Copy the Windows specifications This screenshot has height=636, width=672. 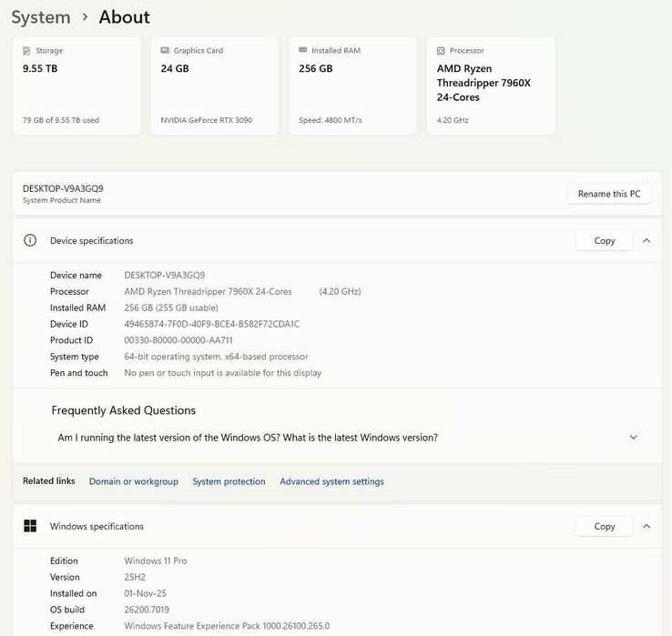coord(605,526)
